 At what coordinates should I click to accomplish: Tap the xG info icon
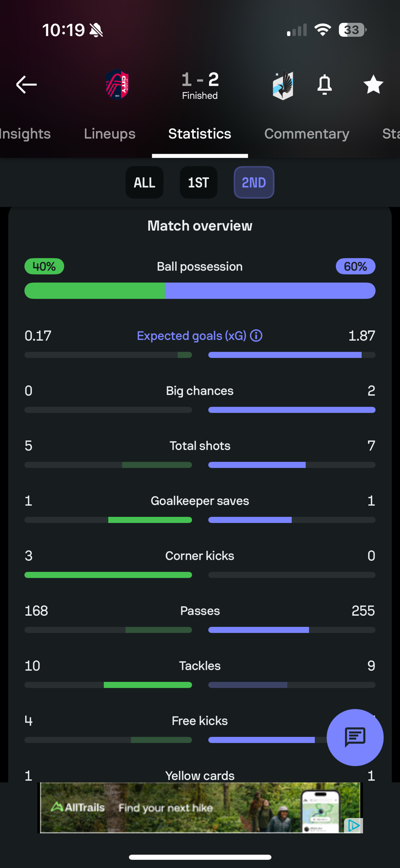click(x=256, y=335)
